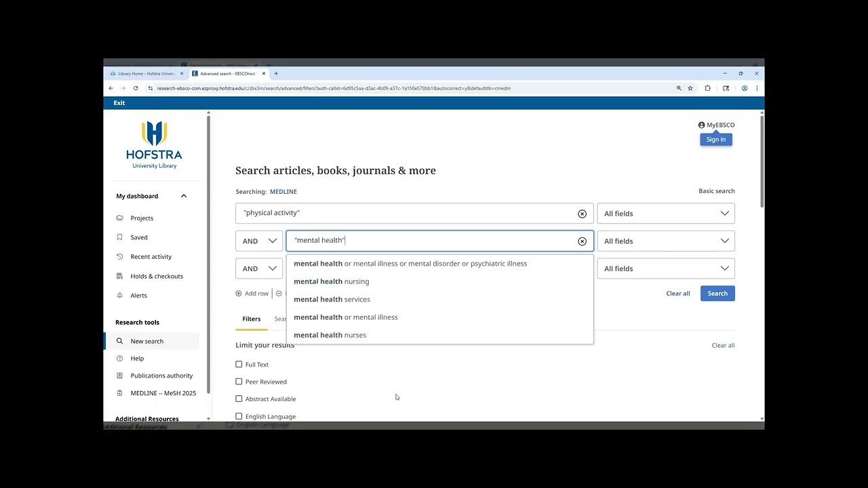Open second row All fields dropdown
The height and width of the screenshot is (488, 868).
point(666,241)
